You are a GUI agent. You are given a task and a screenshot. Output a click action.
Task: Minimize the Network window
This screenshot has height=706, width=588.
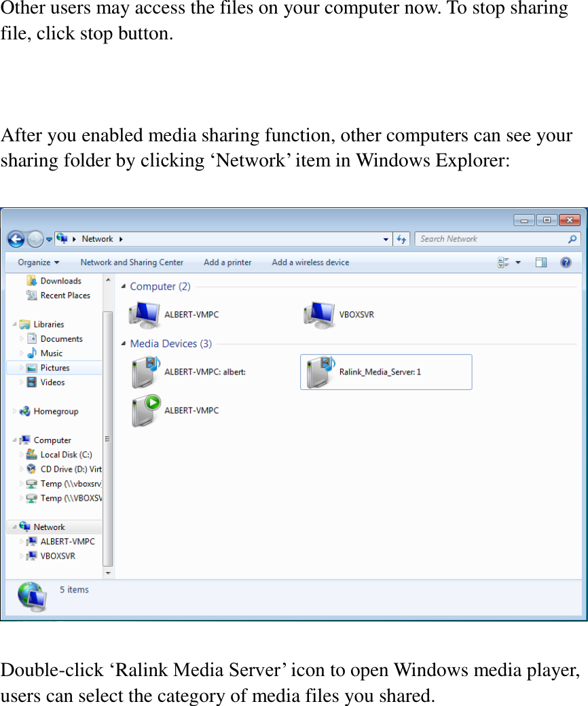coord(523,220)
